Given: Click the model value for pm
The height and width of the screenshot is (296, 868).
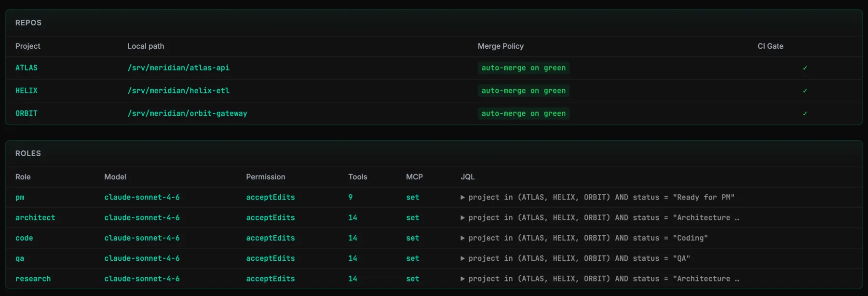Looking at the screenshot, I should [x=142, y=197].
